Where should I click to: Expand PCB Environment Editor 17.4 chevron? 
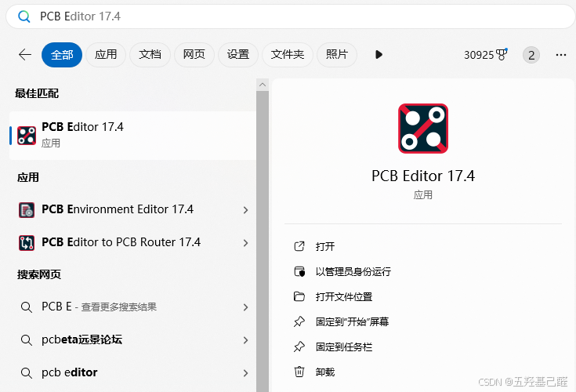tap(246, 210)
